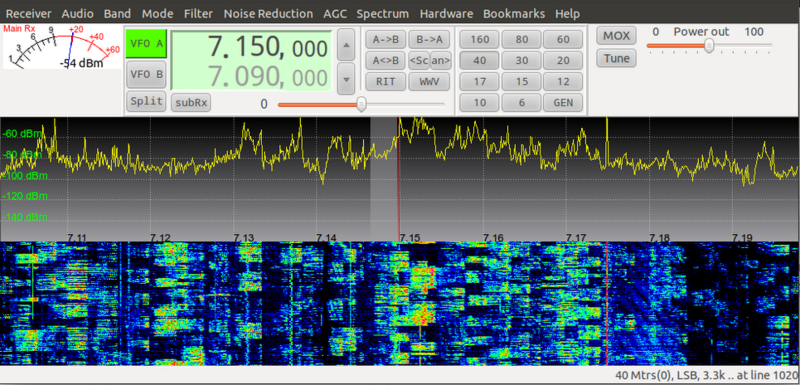Click the Power out slider handle

coord(709,46)
